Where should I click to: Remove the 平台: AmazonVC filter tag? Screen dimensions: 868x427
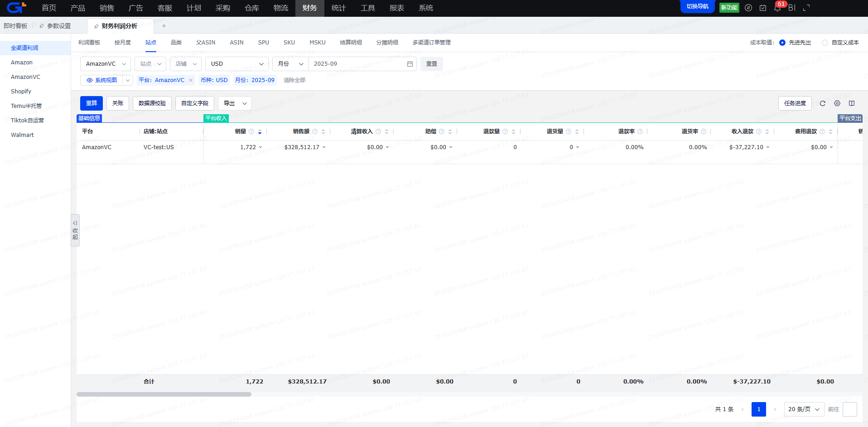tap(191, 80)
